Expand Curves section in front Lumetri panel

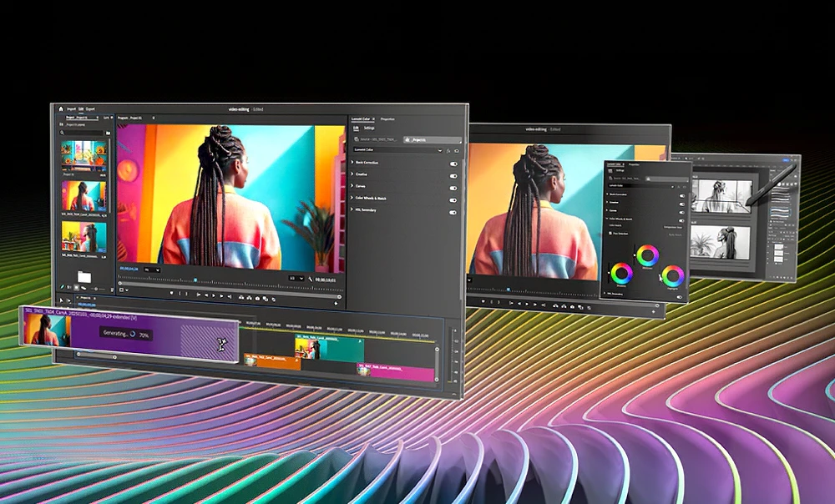click(x=352, y=186)
